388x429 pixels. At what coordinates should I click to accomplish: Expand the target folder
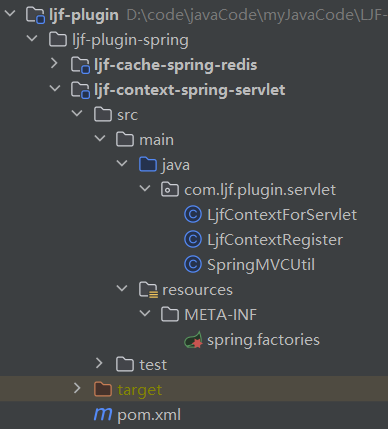point(77,388)
